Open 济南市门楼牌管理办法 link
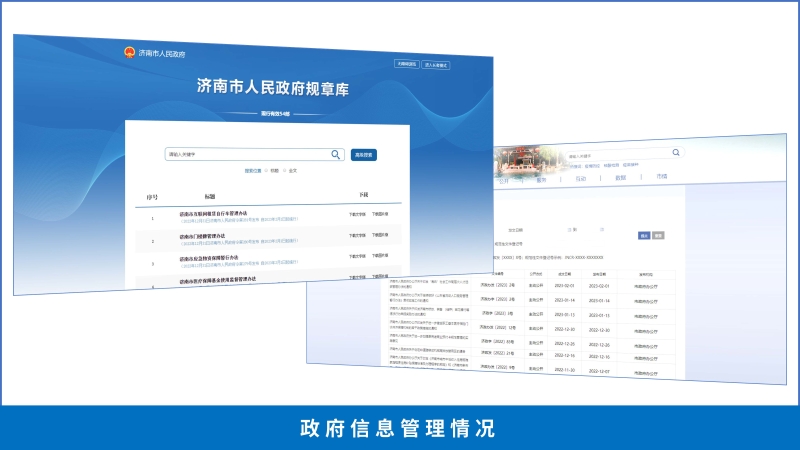 point(202,236)
